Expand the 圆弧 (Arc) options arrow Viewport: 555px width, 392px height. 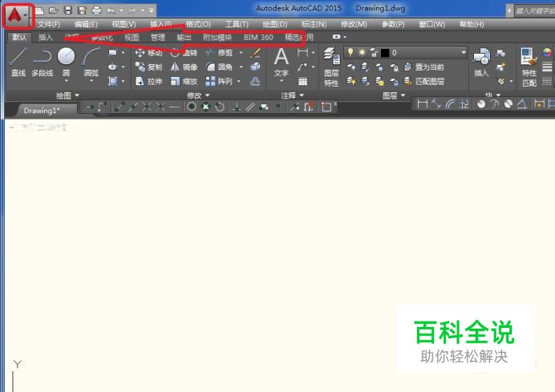pyautogui.click(x=91, y=81)
